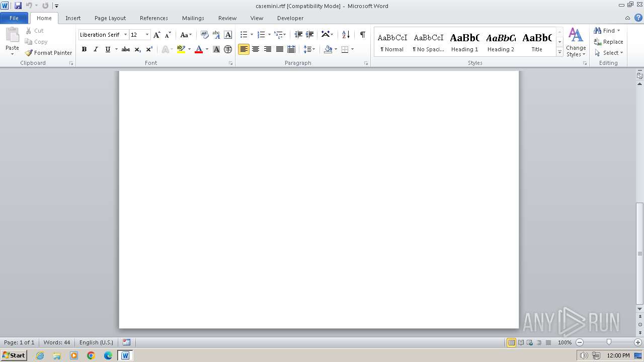This screenshot has width=644, height=362.
Task: Click the Cut scissors icon
Action: 29,31
